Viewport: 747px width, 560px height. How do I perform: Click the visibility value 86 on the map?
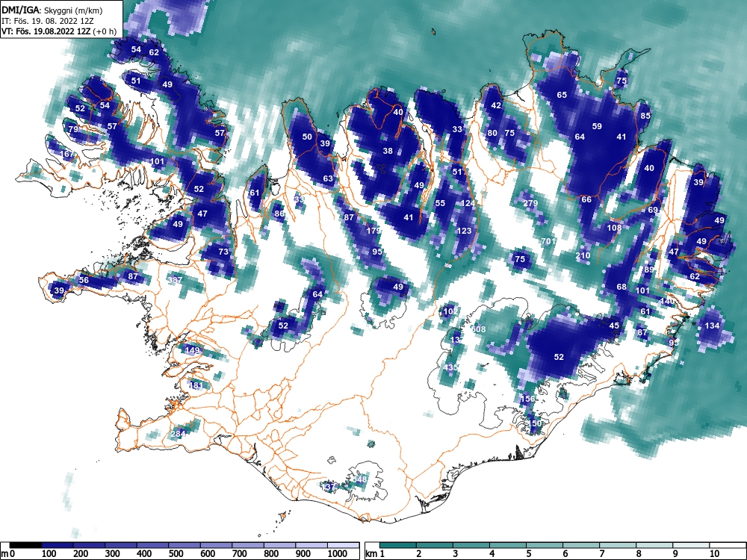point(279,214)
